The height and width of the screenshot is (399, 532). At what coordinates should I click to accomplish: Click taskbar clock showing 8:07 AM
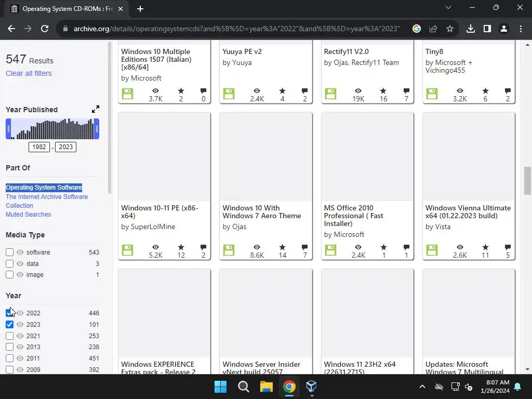(495, 387)
